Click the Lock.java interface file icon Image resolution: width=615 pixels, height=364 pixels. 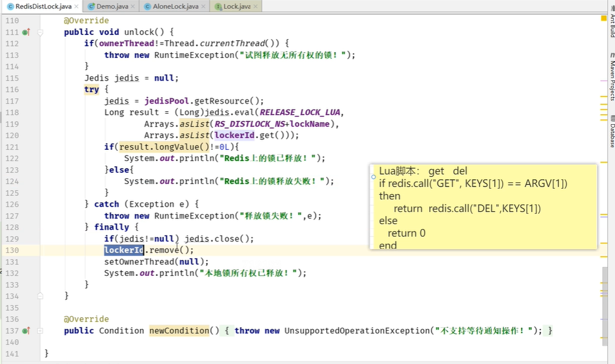point(218,7)
